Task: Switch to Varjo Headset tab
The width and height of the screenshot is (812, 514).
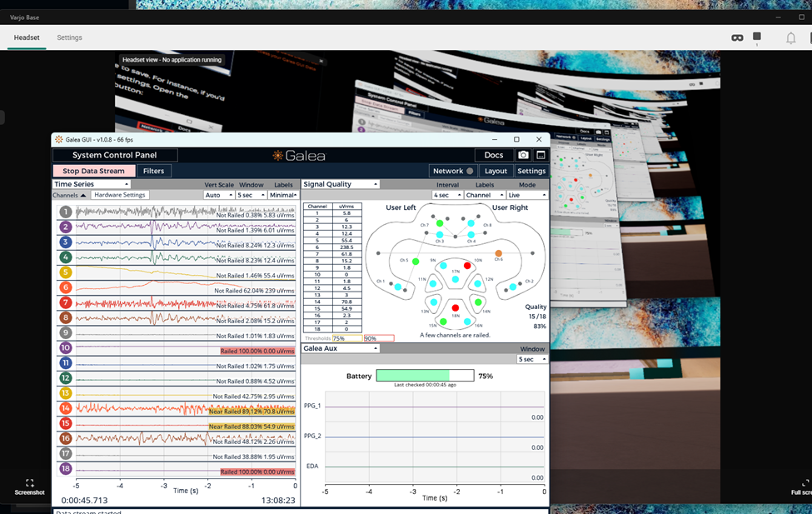Action: [27, 37]
